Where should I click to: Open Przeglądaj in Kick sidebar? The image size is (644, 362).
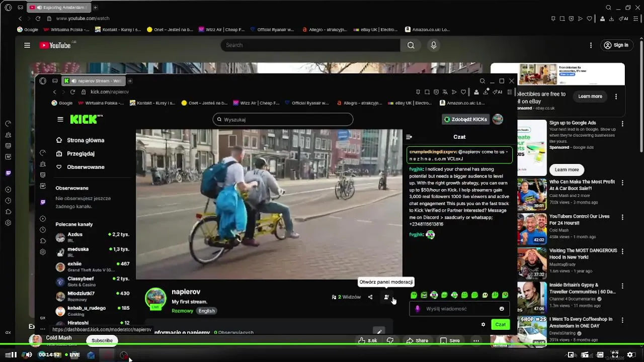pos(75,153)
